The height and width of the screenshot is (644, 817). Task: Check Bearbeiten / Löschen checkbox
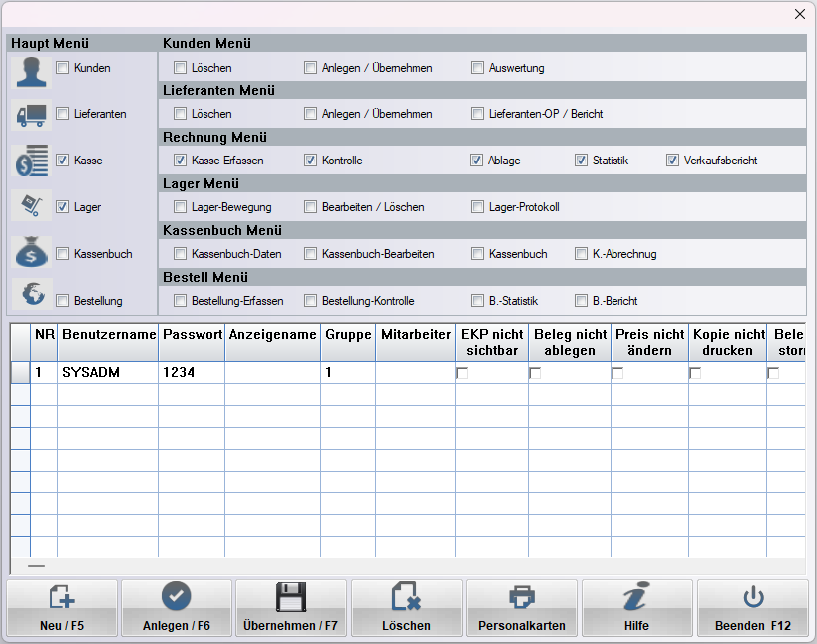pyautogui.click(x=311, y=206)
